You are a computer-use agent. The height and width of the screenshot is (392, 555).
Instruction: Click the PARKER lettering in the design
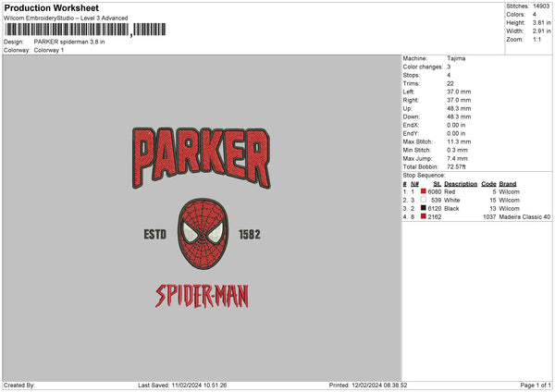[202, 157]
